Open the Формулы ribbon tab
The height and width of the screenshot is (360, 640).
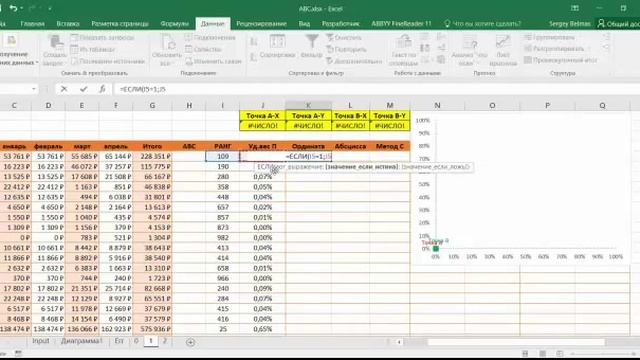point(175,24)
